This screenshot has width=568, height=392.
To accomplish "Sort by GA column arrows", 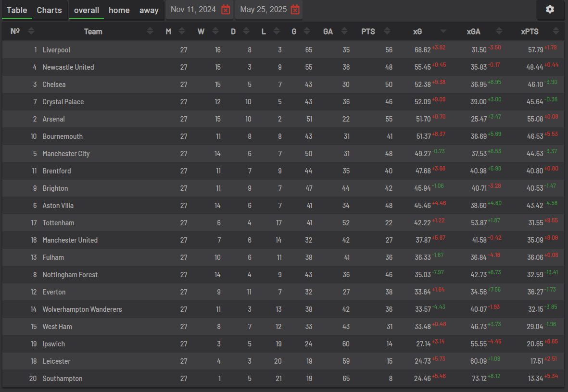I will [344, 31].
